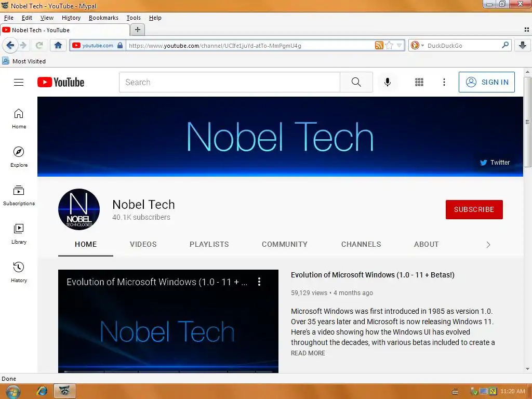532x399 pixels.
Task: Switch to the PLAYLISTS channel tab
Action: 209,244
